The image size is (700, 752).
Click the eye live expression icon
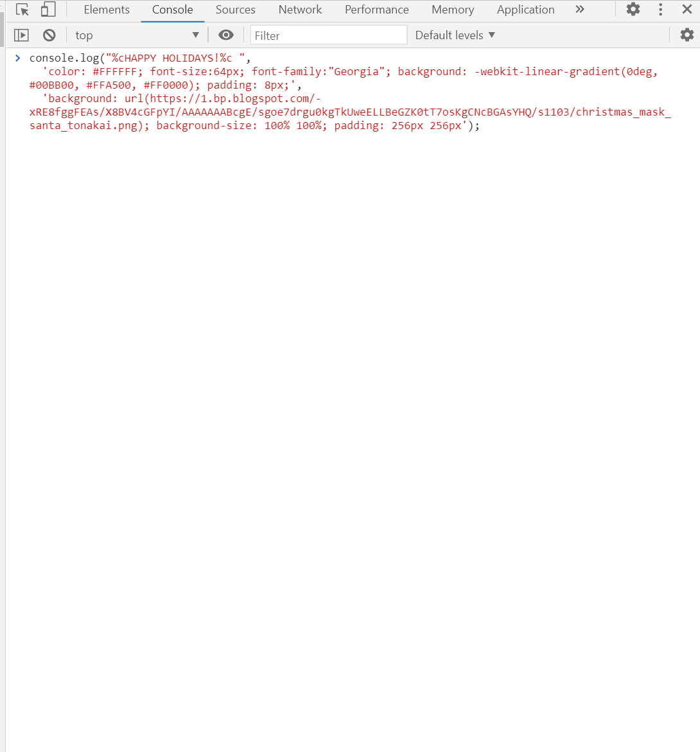click(x=226, y=35)
